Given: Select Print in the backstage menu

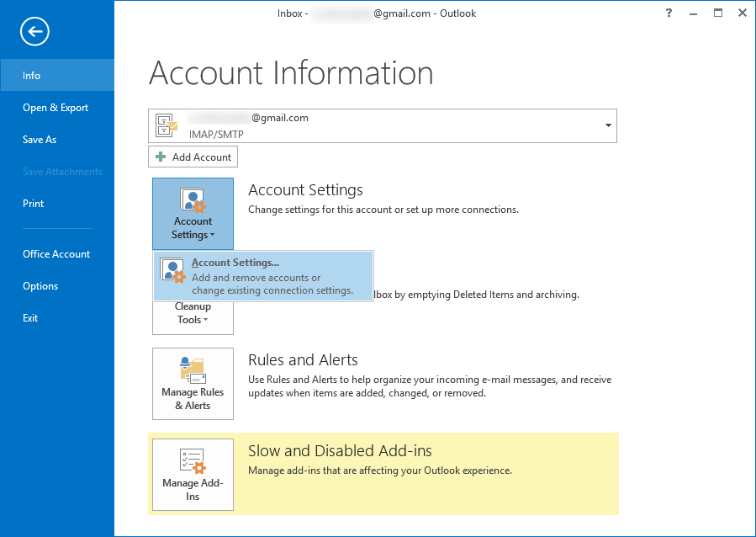Looking at the screenshot, I should point(34,204).
